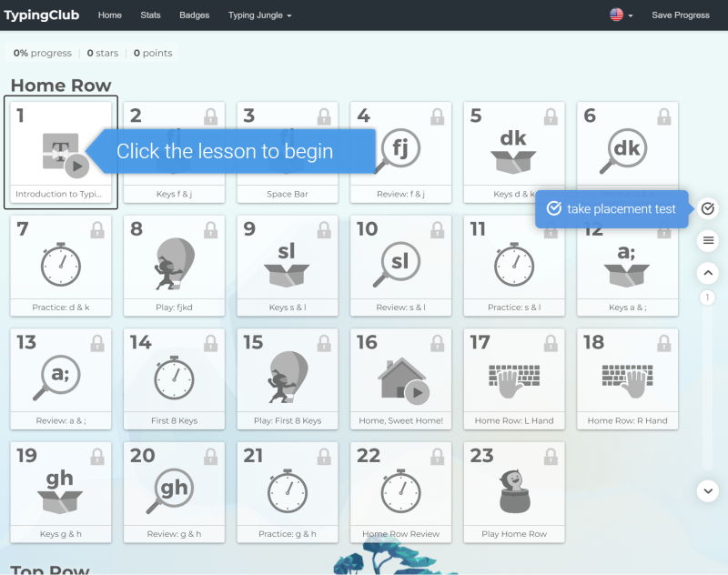
Task: Click the lock icon on lesson 13
Action: click(x=97, y=343)
